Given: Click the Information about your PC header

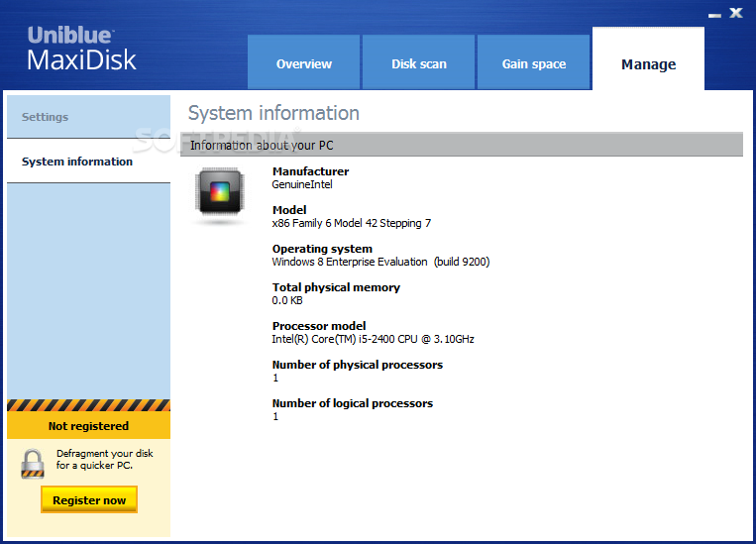Looking at the screenshot, I should point(462,145).
